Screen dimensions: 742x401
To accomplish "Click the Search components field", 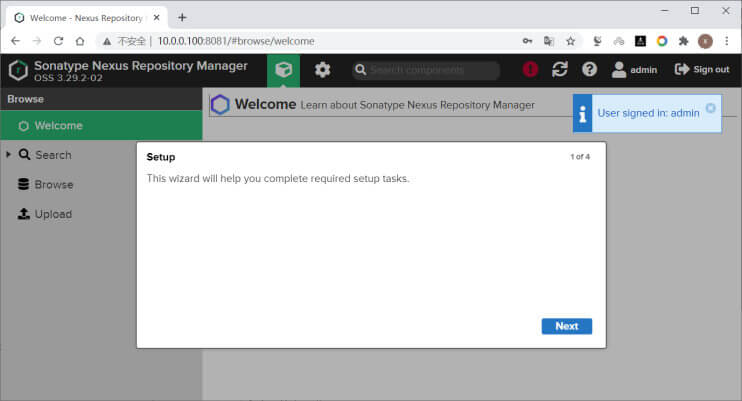I will click(x=426, y=70).
